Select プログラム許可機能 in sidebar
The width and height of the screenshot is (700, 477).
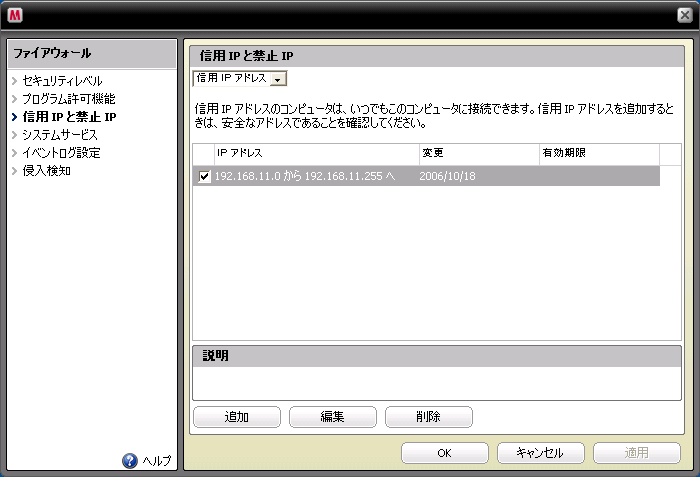68,99
